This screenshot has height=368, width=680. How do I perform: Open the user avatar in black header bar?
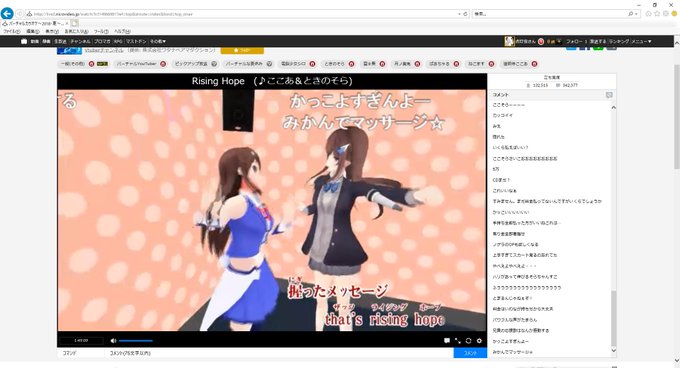(x=509, y=41)
